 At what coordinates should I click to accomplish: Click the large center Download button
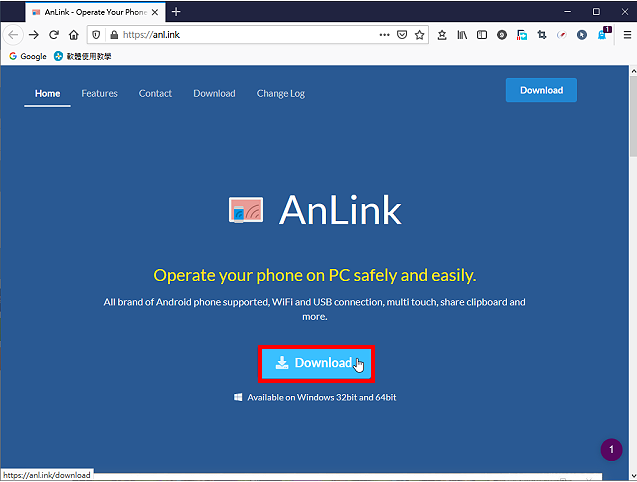316,363
